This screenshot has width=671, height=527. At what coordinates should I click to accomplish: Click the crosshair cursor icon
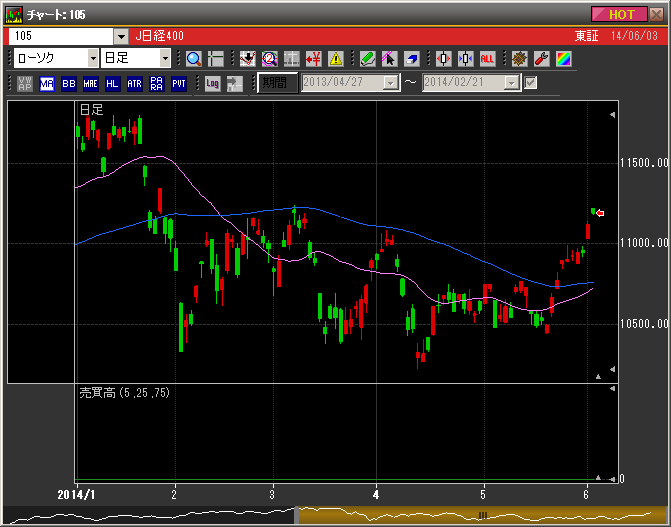[x=215, y=59]
